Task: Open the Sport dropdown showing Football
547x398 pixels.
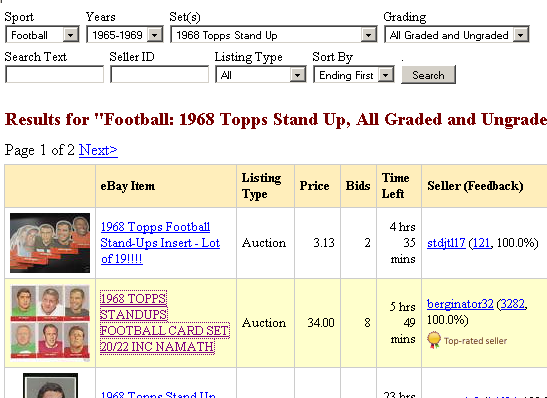Action: coord(42,35)
